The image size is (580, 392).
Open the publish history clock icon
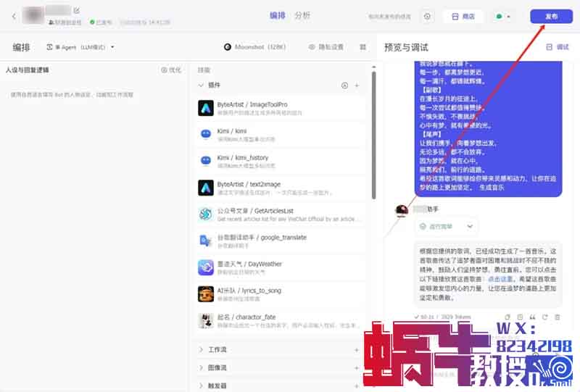tap(427, 16)
